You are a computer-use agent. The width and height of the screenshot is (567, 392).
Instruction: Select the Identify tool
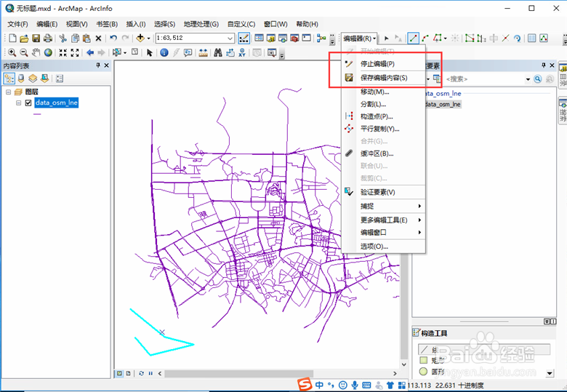pos(164,53)
